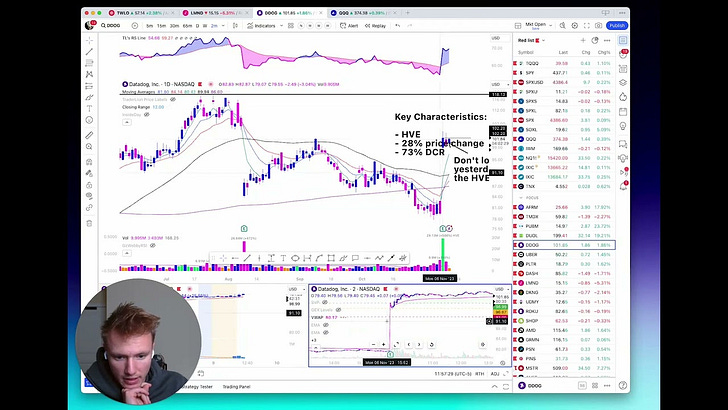This screenshot has width=728, height=410.
Task: Select the 15m timeframe
Action: tap(161, 26)
